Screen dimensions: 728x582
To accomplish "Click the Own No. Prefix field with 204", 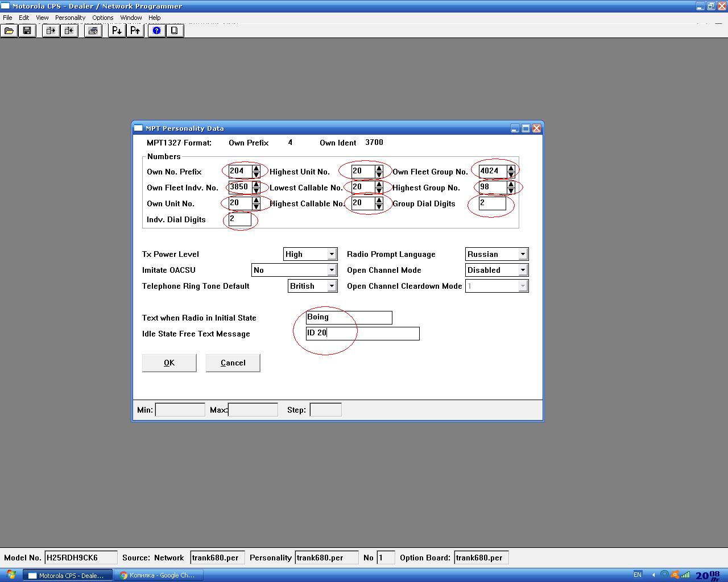I will pos(240,171).
